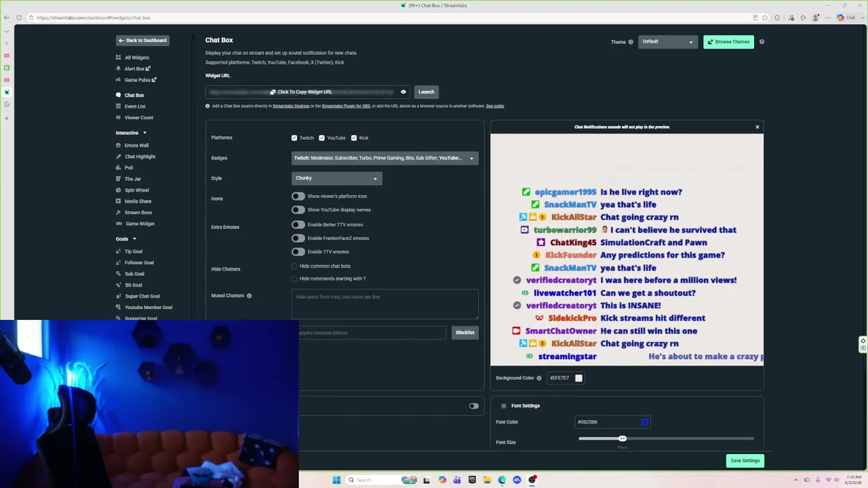
Task: Open new vertical tab with plus icon
Action: (x=7, y=118)
